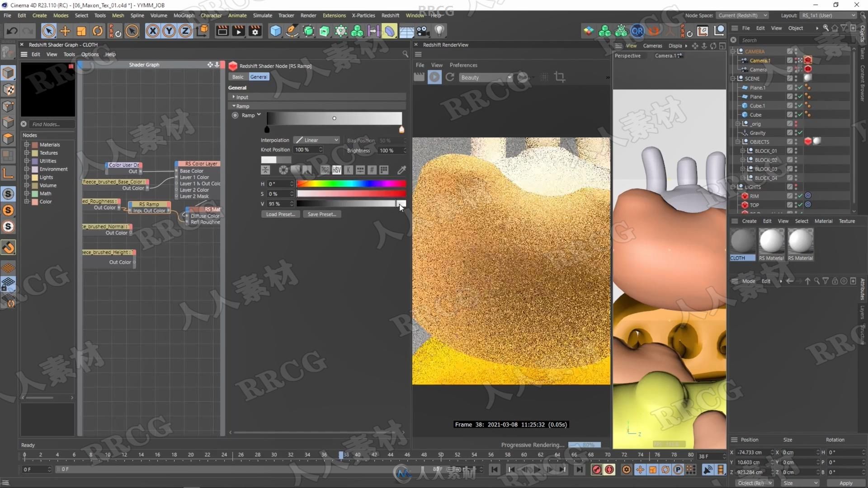Click the refresh icon in Redshift RenderView
This screenshot has height=488, width=868.
tap(450, 77)
